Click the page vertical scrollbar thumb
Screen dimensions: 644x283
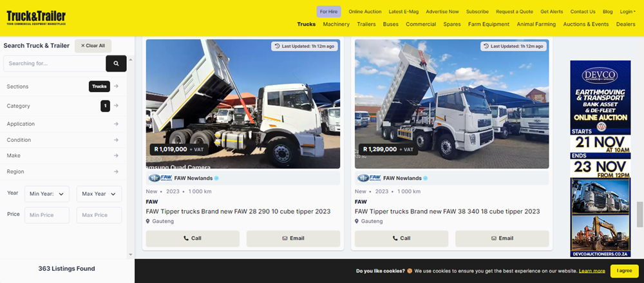click(x=640, y=214)
